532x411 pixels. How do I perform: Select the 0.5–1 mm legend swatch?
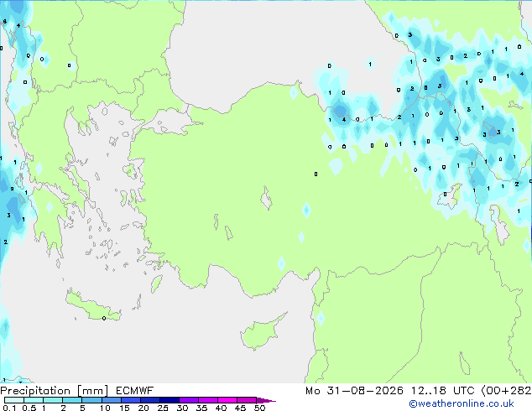34,400
